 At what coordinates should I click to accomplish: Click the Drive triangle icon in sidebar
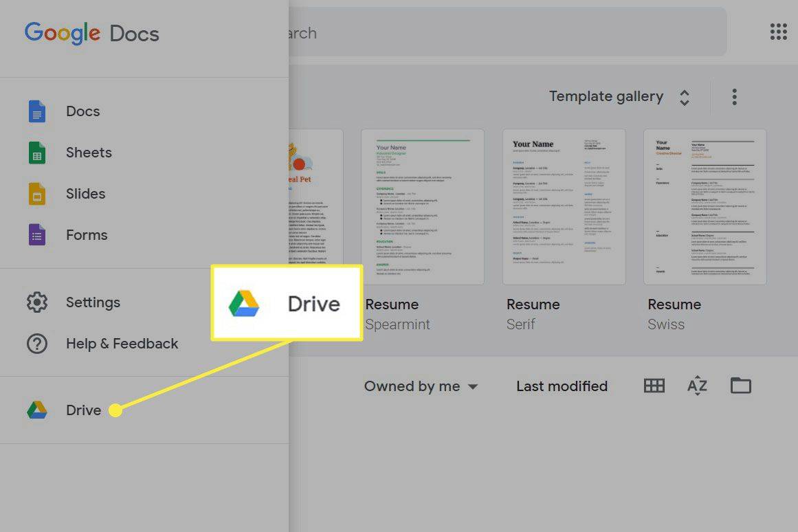tap(37, 410)
